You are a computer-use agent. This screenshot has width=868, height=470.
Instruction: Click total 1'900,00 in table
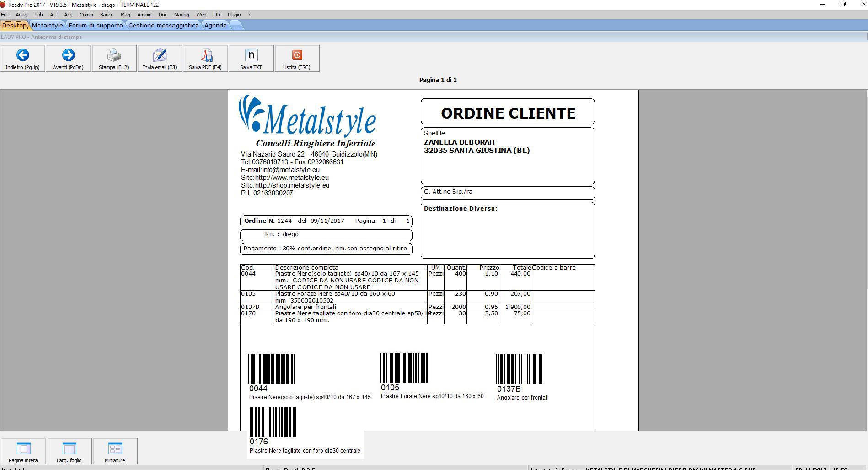[518, 307]
